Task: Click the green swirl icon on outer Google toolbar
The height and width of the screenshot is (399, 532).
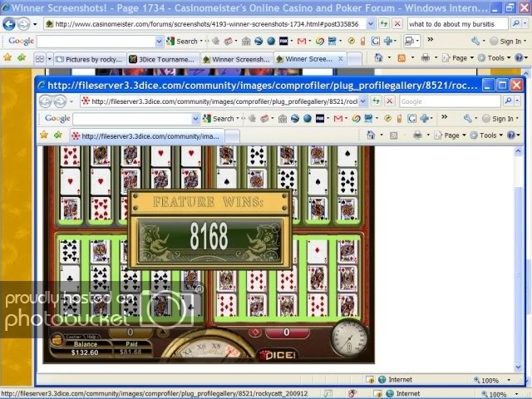Action: 319,41
